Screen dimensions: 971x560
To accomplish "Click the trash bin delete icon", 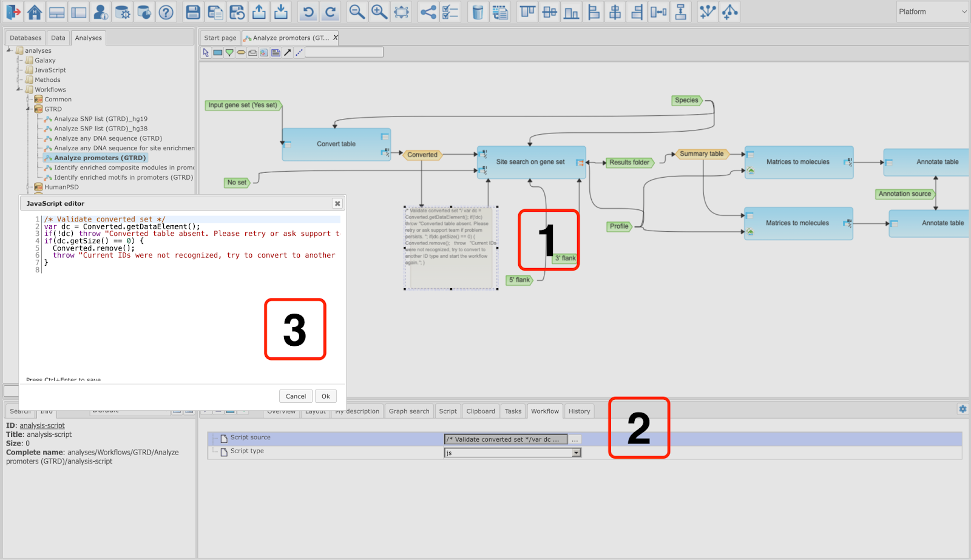I will coord(478,12).
